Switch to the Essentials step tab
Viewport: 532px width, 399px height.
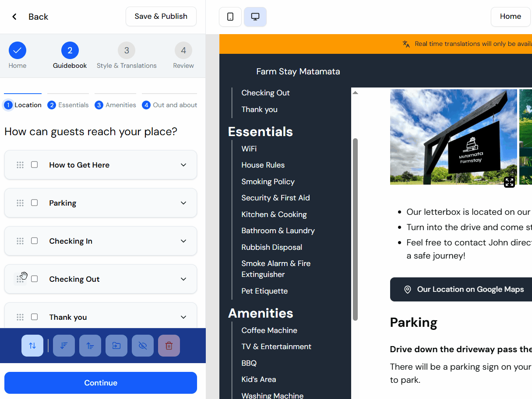point(68,105)
